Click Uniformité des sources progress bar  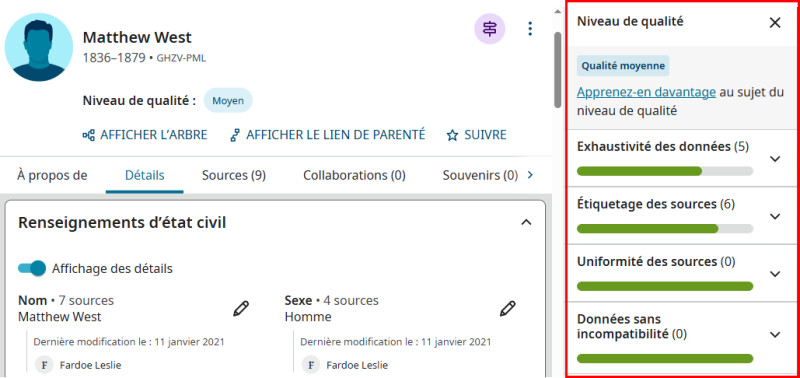[665, 286]
